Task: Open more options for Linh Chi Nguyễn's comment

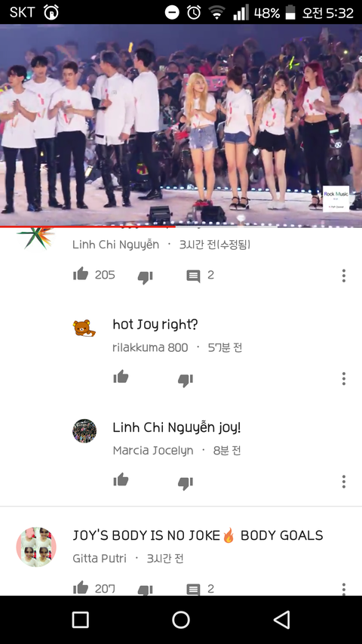Action: click(344, 276)
